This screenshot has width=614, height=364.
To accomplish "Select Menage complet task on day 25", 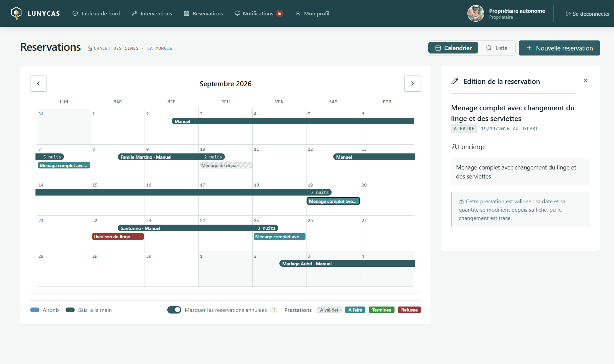I will 279,237.
